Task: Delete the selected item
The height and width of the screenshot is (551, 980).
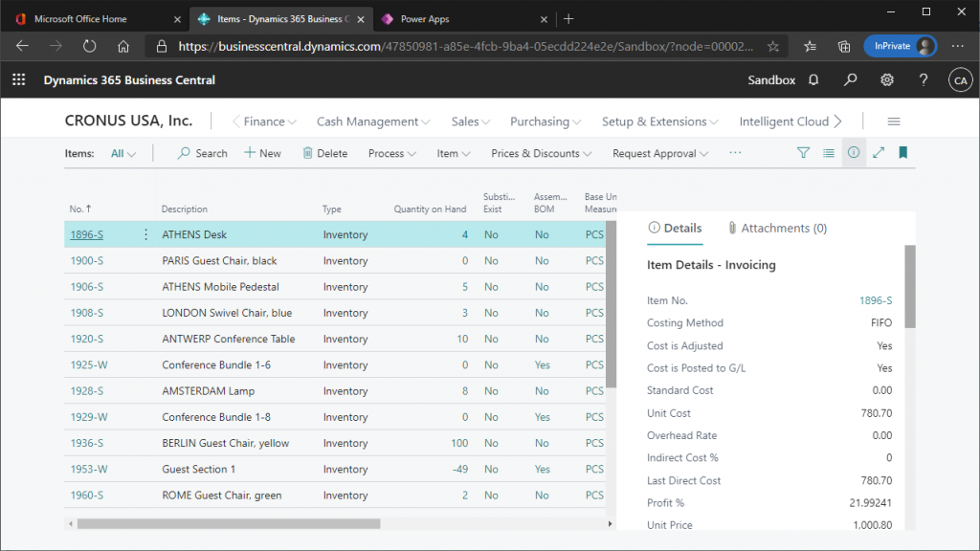Action: tap(325, 153)
